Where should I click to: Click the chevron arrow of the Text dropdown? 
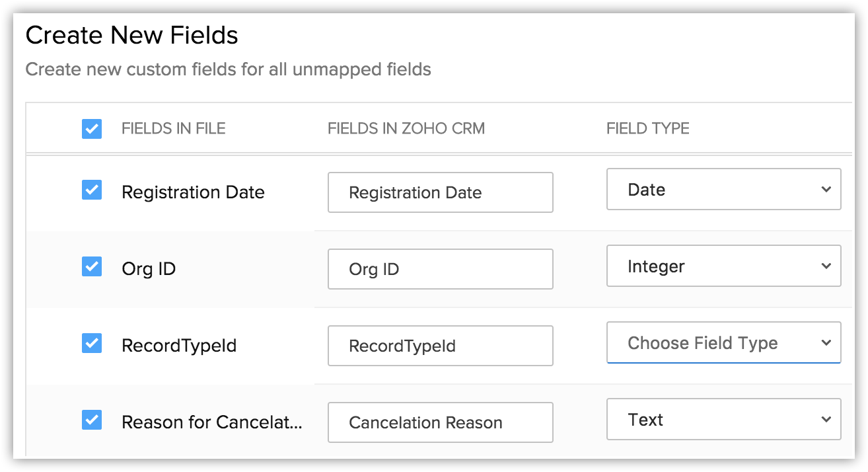click(x=826, y=420)
